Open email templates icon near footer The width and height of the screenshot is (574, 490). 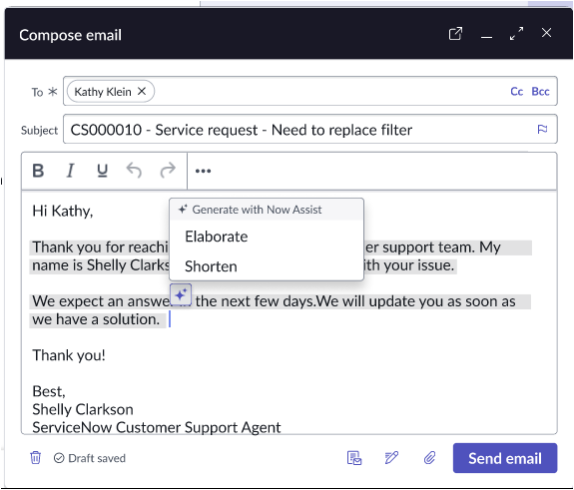(354, 458)
